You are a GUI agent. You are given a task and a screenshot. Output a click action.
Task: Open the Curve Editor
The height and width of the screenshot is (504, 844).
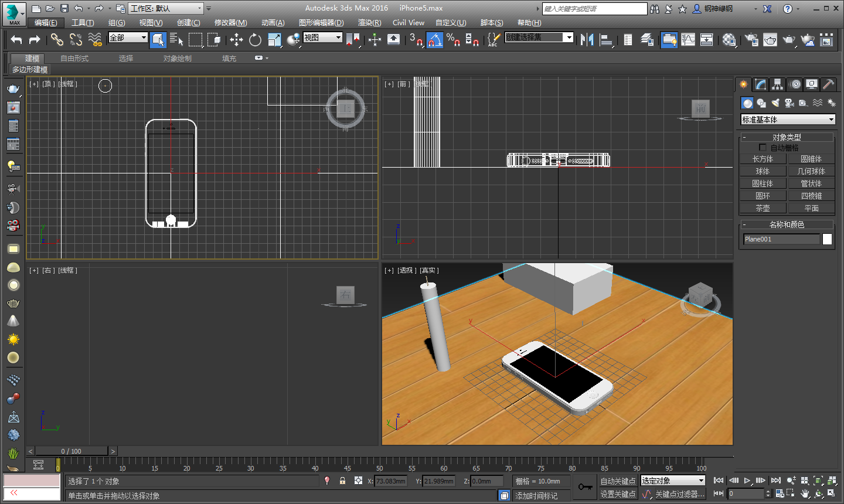tap(688, 39)
